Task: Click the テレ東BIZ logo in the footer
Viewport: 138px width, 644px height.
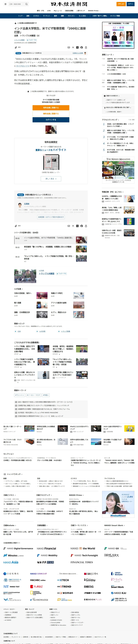Action: [x=37, y=586]
